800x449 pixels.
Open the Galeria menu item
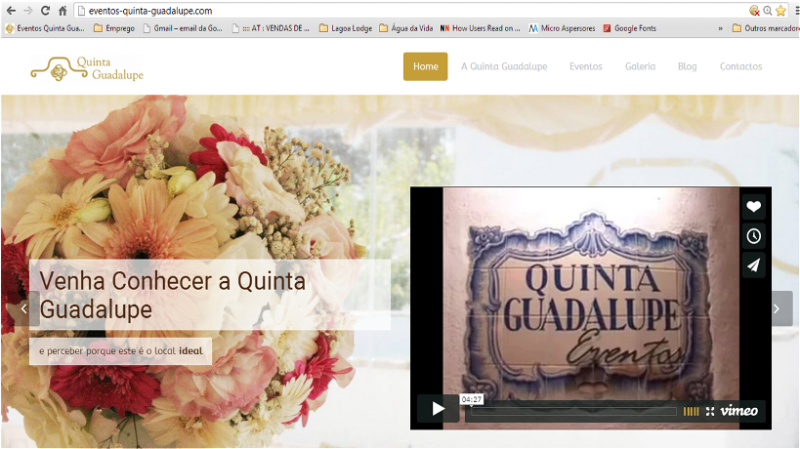pos(640,66)
